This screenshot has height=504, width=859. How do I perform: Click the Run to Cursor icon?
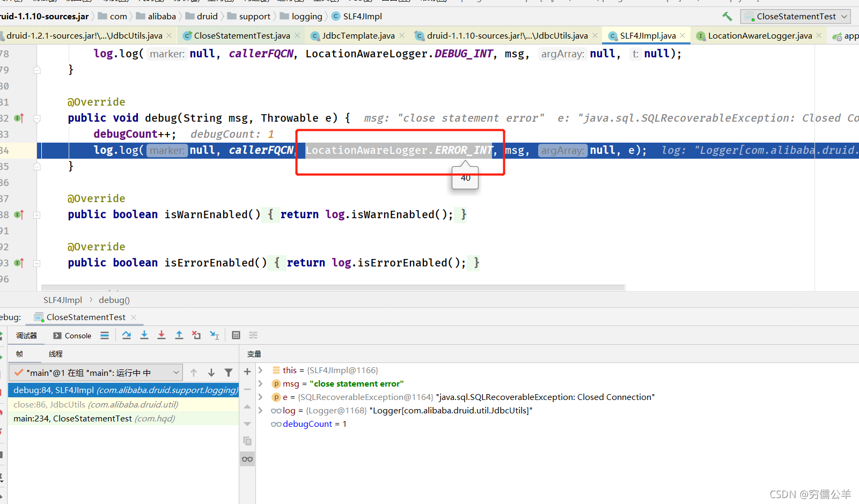click(x=214, y=335)
